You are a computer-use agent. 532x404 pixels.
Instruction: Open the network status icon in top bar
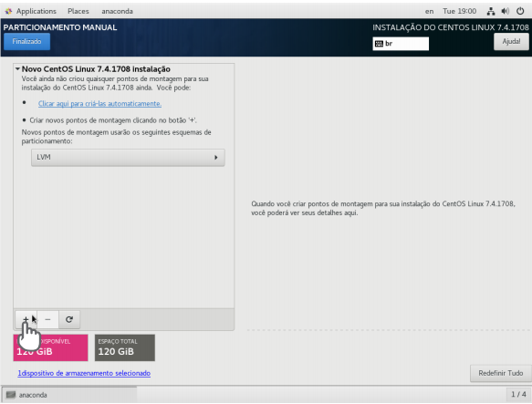pos(491,11)
